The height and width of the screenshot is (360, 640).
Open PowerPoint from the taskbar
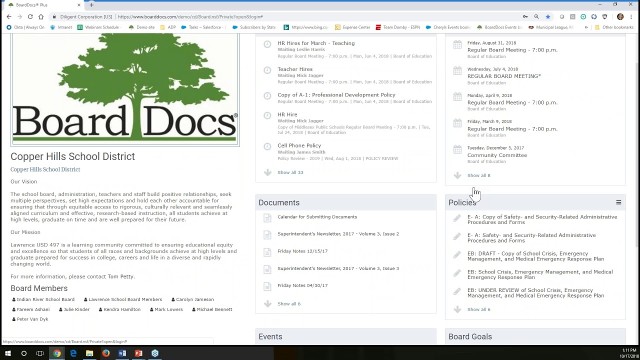pyautogui.click(x=138, y=353)
